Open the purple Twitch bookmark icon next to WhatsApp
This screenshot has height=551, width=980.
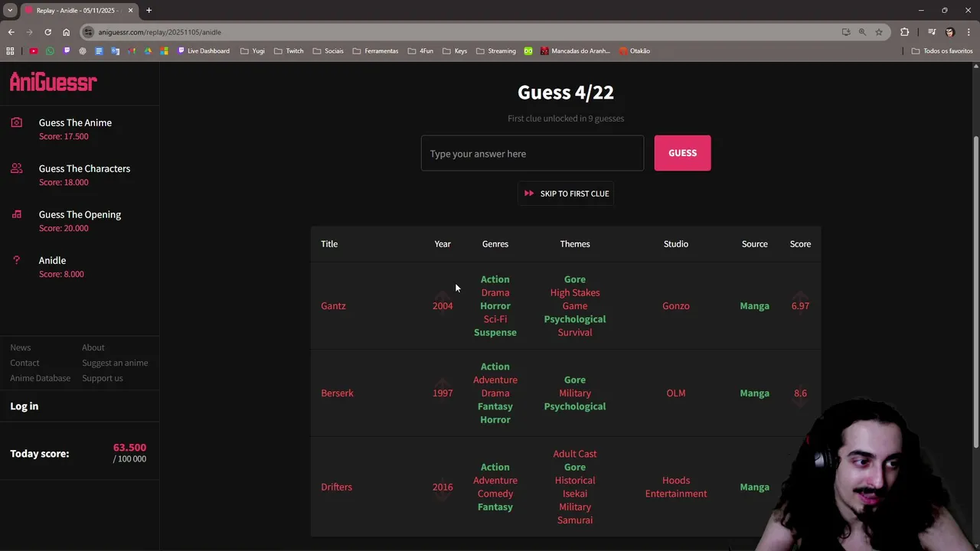coord(67,51)
